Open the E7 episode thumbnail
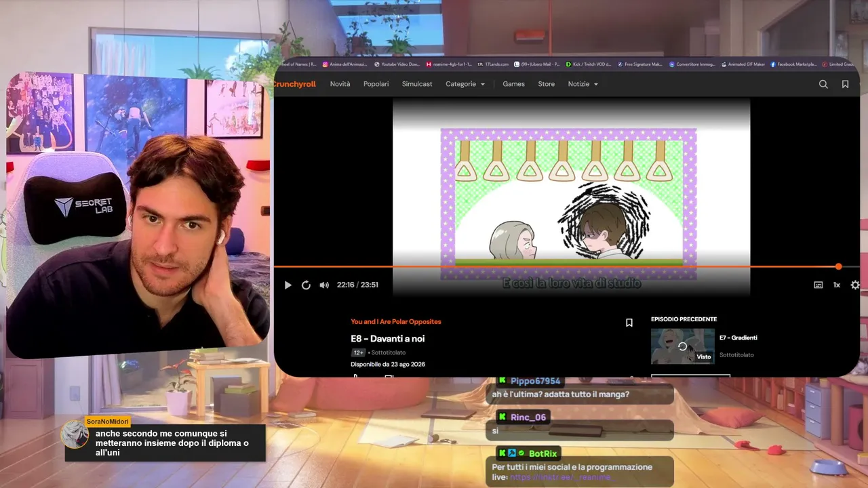Viewport: 868px width, 488px height. (683, 346)
